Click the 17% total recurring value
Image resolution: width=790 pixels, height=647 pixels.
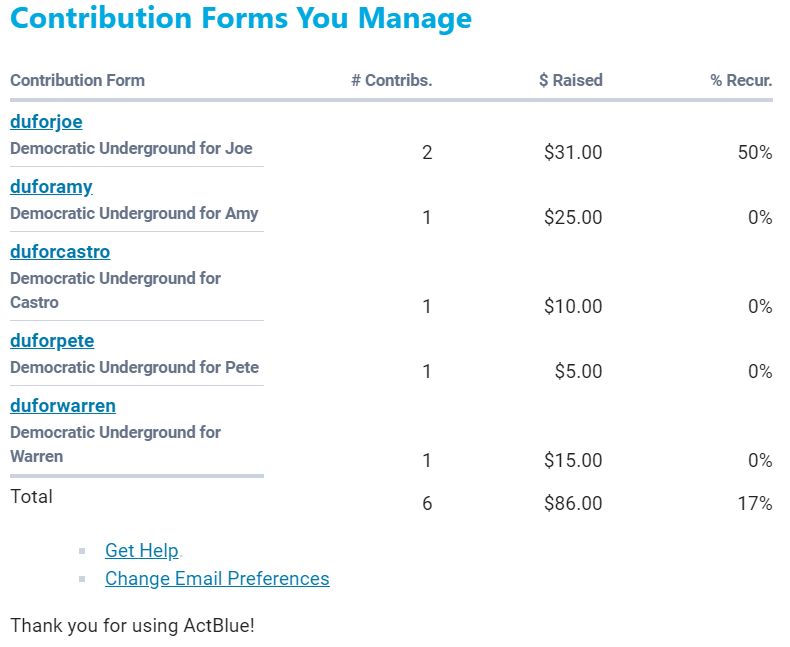coord(755,504)
